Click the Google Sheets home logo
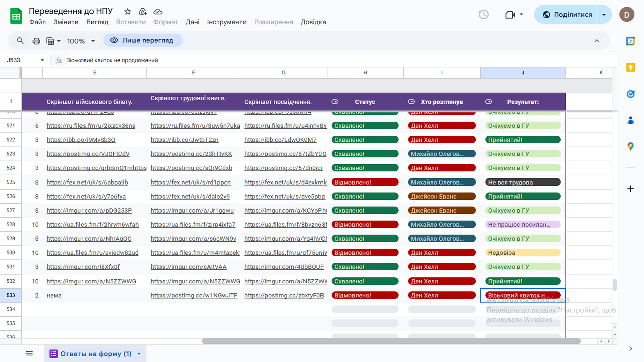The height and width of the screenshot is (362, 644). pos(16,16)
